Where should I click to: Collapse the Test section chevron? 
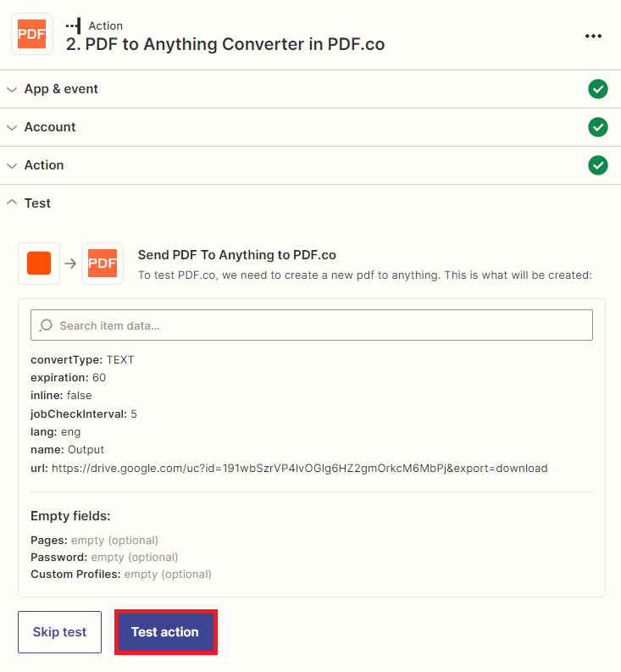12,202
